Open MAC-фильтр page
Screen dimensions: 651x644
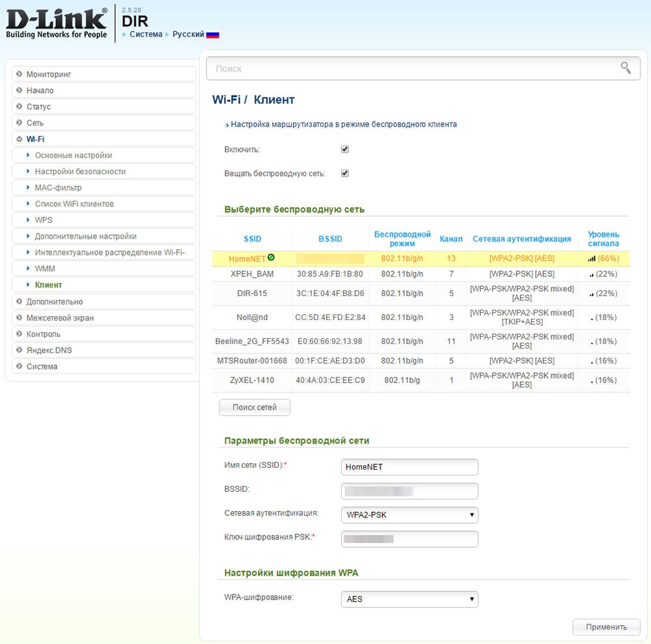click(x=104, y=187)
